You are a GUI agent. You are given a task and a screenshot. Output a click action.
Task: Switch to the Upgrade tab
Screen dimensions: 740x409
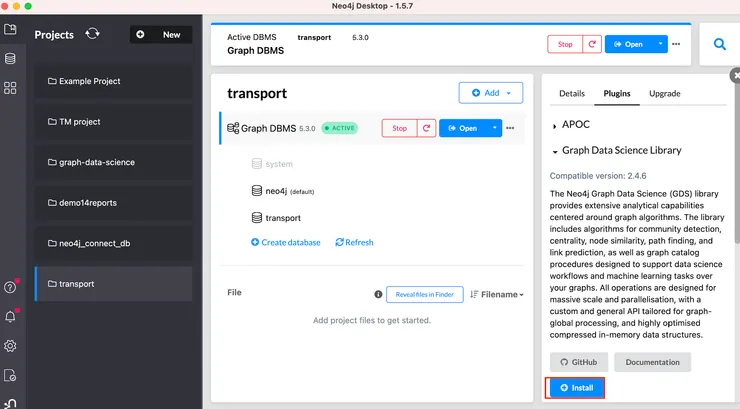664,93
